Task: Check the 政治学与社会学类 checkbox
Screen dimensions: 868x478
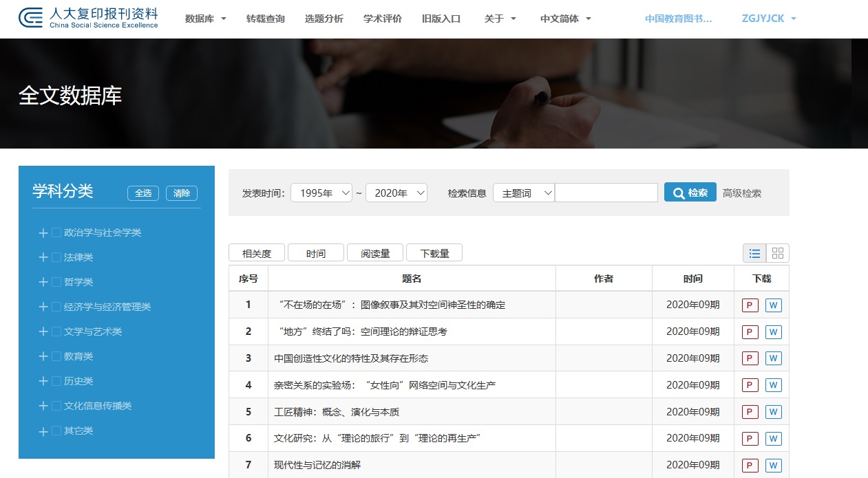Action: pos(56,233)
